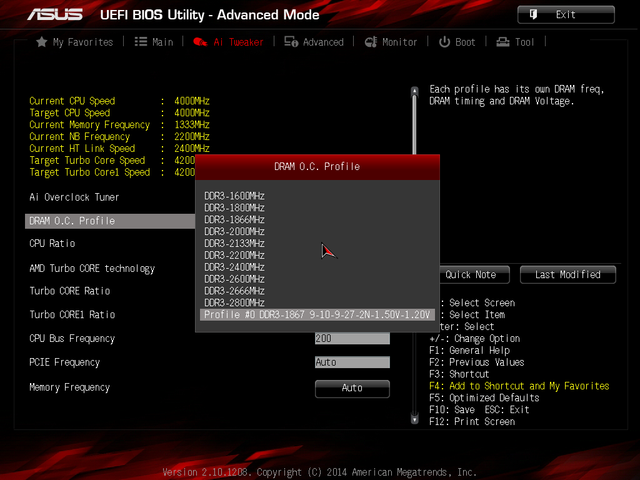Viewport: 640px width, 480px height.
Task: Click the scrollbar down arrow
Action: pos(415,419)
